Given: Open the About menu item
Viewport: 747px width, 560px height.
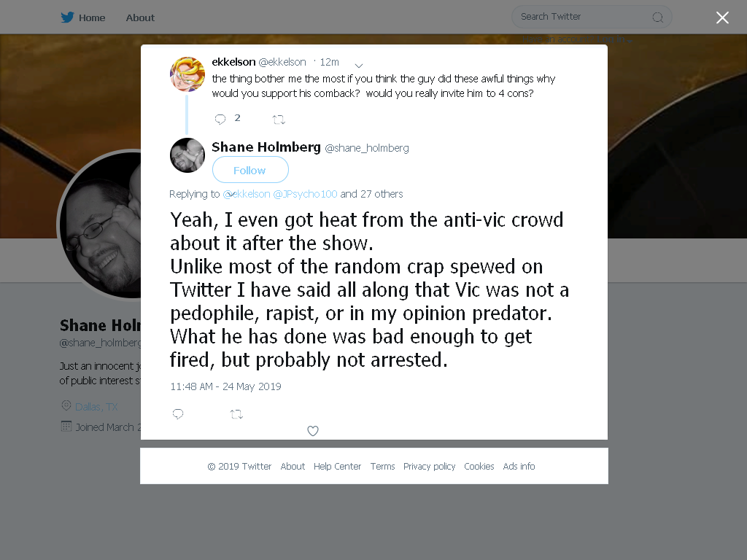Looking at the screenshot, I should coord(140,17).
